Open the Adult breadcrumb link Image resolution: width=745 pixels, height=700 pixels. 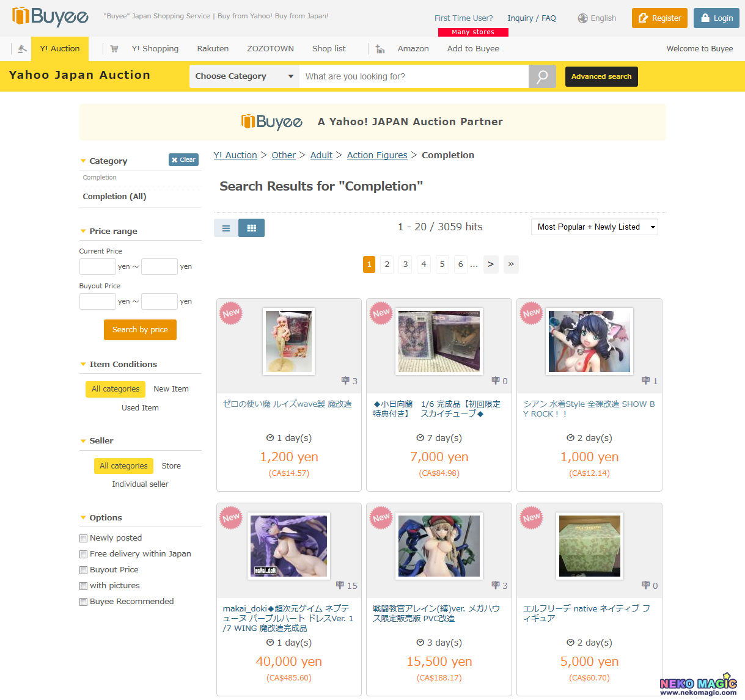(321, 155)
